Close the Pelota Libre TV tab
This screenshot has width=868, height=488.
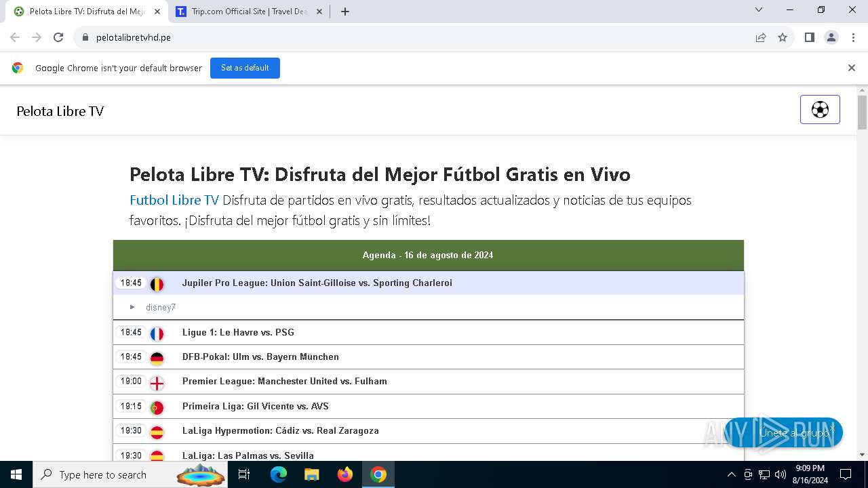point(157,12)
